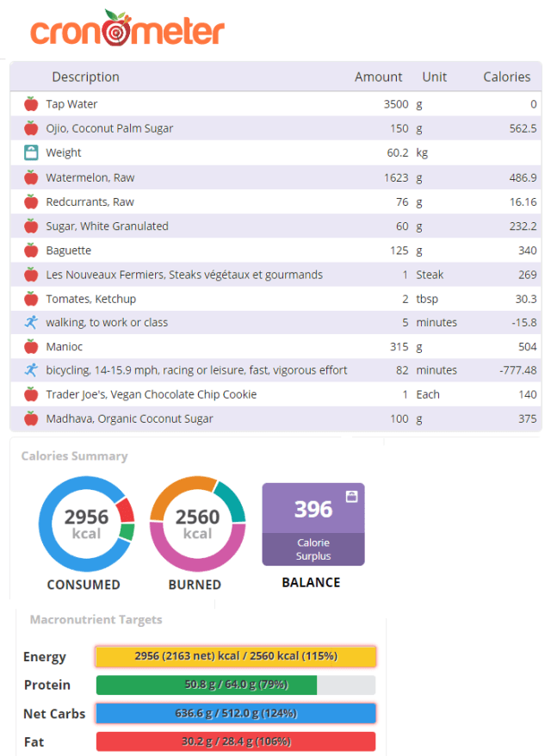Sort diary by Calories column header
This screenshot has width=551, height=756.
506,77
